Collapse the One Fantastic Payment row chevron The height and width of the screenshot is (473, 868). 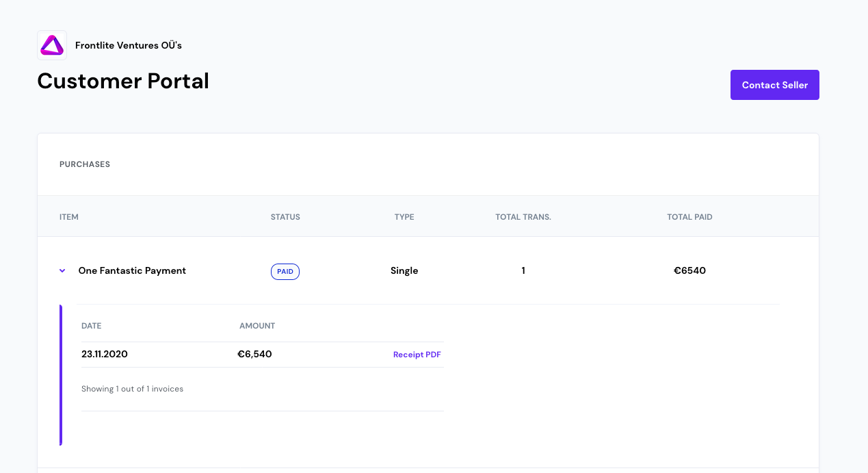(62, 271)
